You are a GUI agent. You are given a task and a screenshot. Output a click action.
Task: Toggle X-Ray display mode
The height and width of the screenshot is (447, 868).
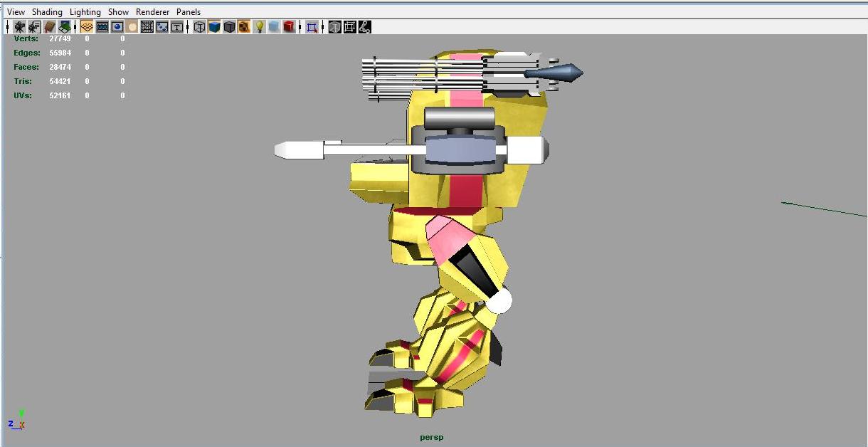(334, 27)
